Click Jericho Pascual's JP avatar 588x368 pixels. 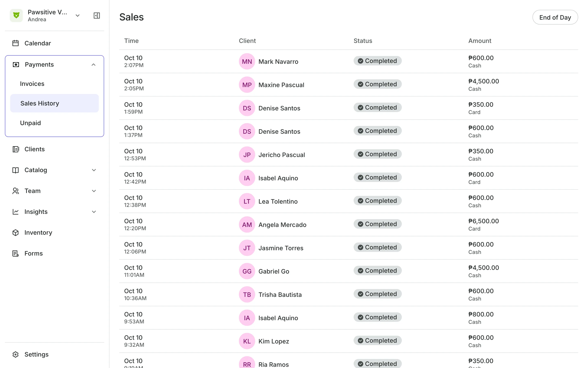click(247, 155)
